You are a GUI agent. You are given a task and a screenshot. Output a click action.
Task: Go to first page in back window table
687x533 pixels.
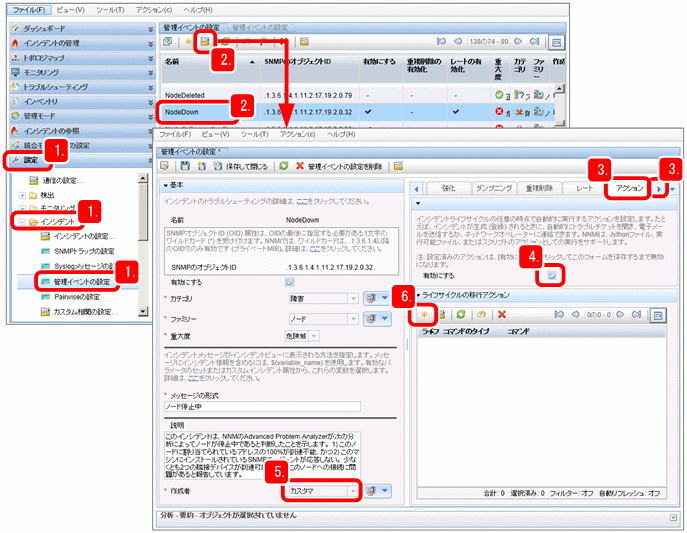pyautogui.click(x=441, y=42)
